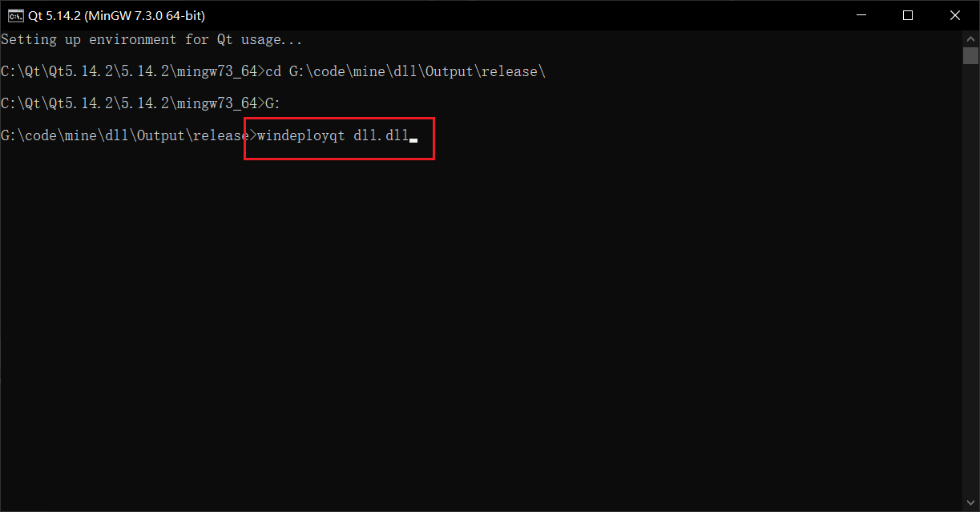980x512 pixels.
Task: Click the window title 'Qt 5.14.2 (MinGW 7.3.0 64-bit)'
Action: point(116,15)
